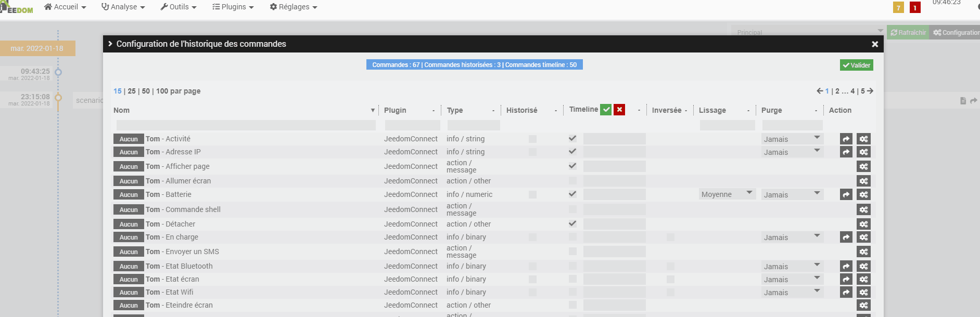Toggle Timeline checkbox for Tom - Afficher page
Screen dimensions: 980x317
[572, 166]
